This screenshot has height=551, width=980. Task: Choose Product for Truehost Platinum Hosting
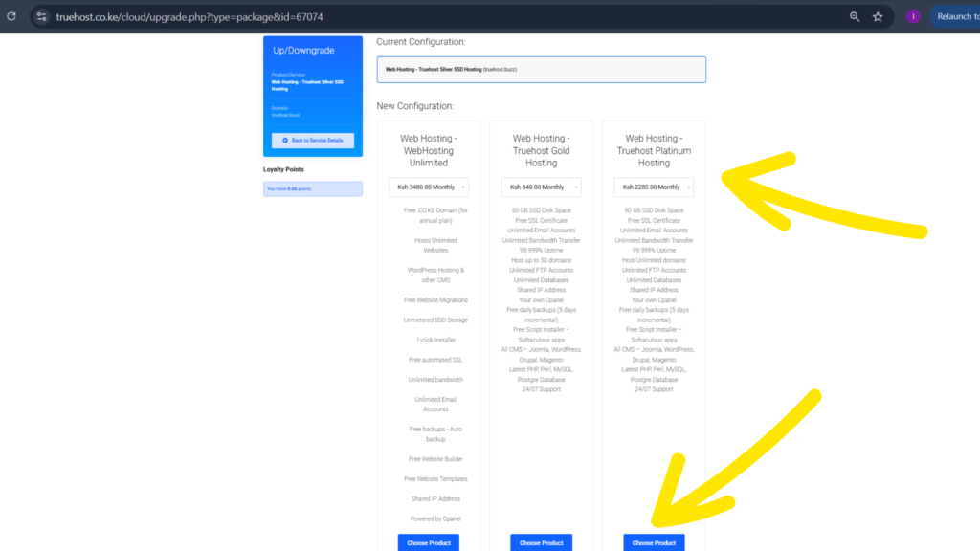point(654,543)
